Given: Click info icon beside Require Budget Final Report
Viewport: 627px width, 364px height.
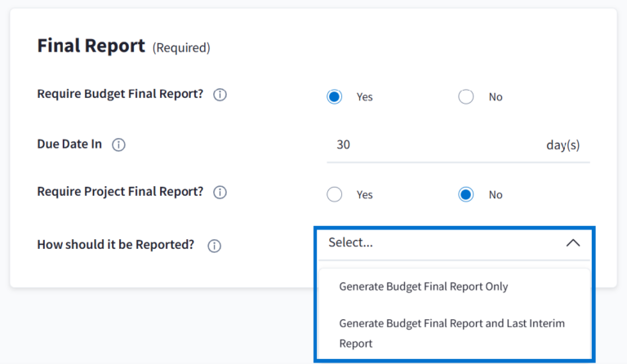Looking at the screenshot, I should [x=220, y=95].
